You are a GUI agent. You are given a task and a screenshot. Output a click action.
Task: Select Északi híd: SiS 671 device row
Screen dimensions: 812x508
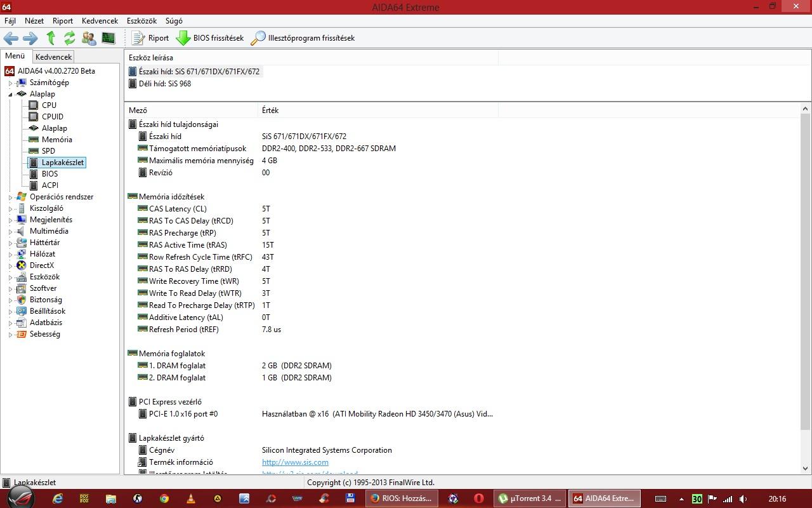194,72
